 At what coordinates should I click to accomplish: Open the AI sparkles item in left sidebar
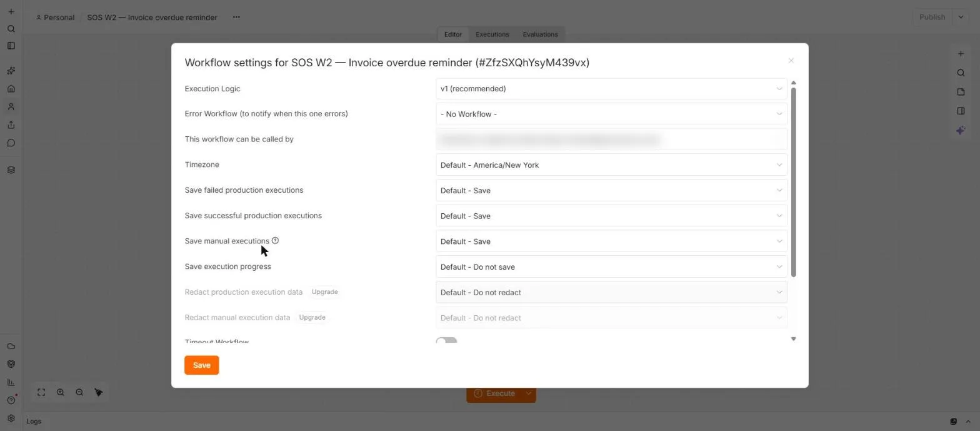coord(11,71)
